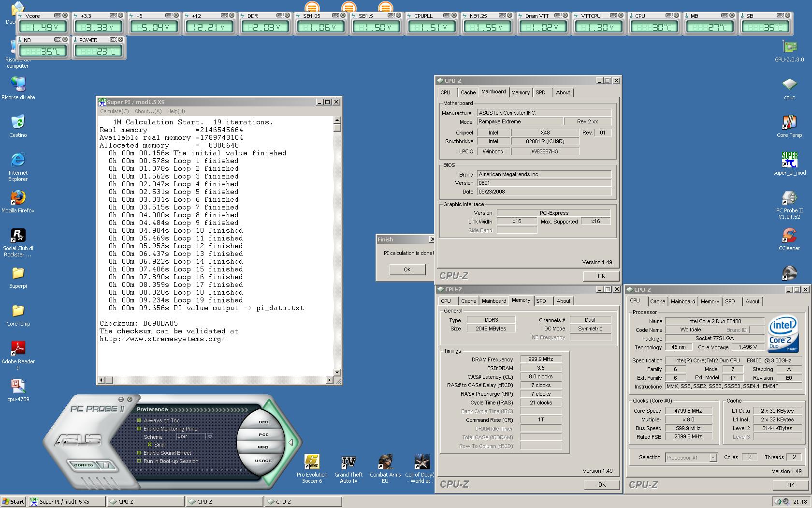Toggle the Enable Monitoring Panel checkbox
Screen dimensions: 812x508
coord(139,429)
